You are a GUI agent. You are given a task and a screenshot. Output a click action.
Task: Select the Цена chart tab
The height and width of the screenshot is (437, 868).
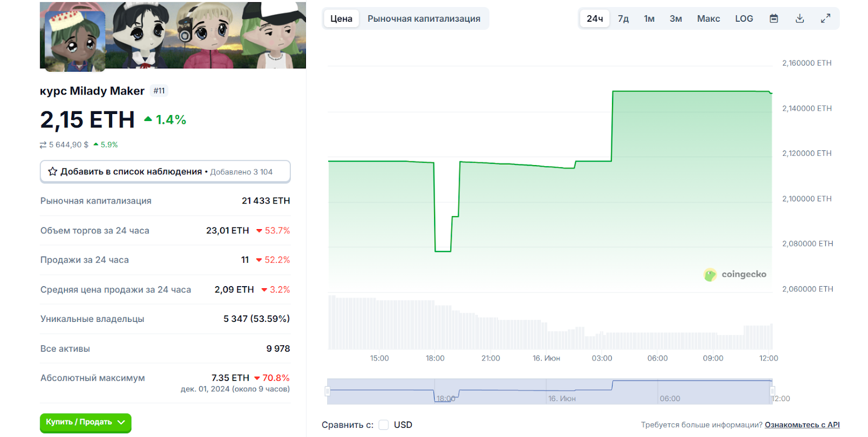pyautogui.click(x=341, y=18)
